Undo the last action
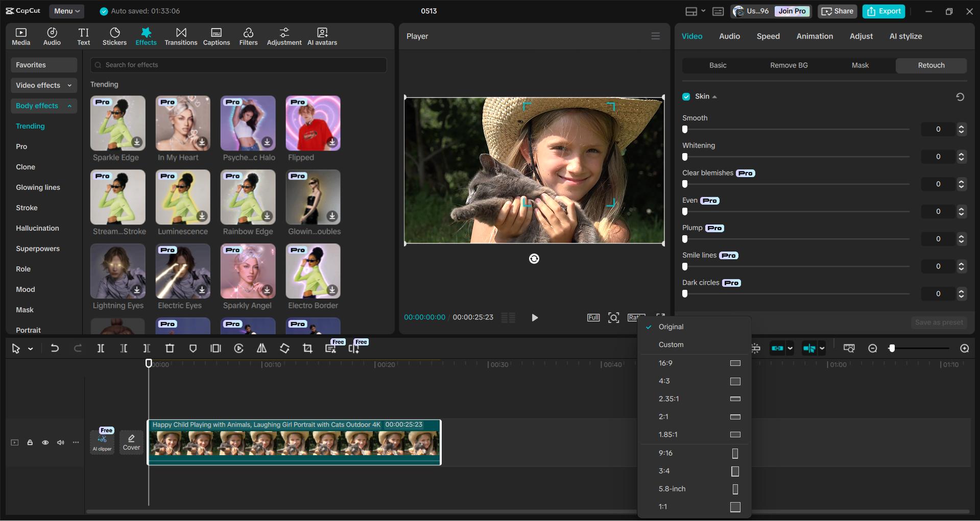This screenshot has width=980, height=521. click(55, 348)
